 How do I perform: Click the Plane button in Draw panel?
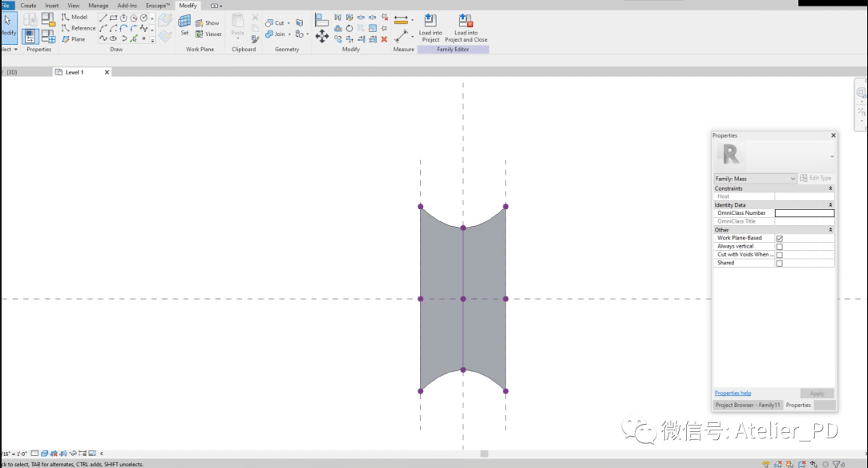(74, 39)
